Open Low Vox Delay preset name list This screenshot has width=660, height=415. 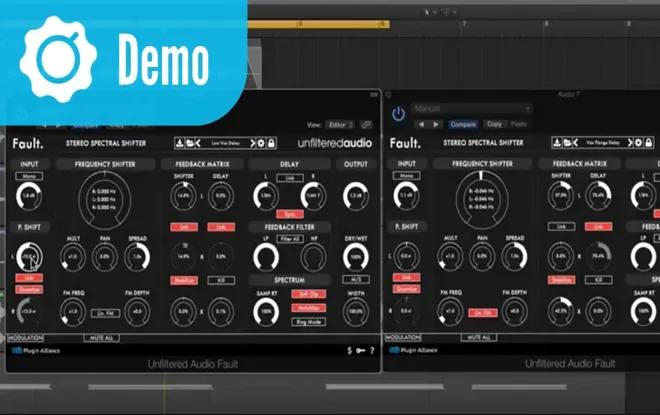[x=225, y=143]
